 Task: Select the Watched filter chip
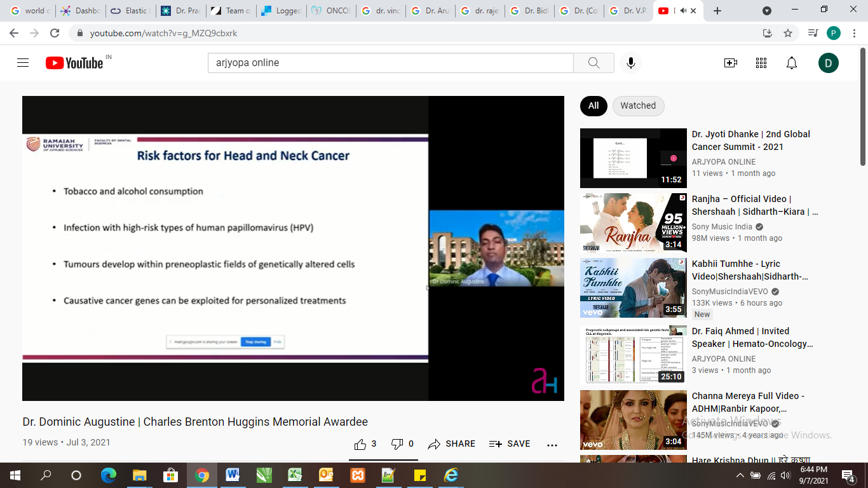(x=638, y=105)
